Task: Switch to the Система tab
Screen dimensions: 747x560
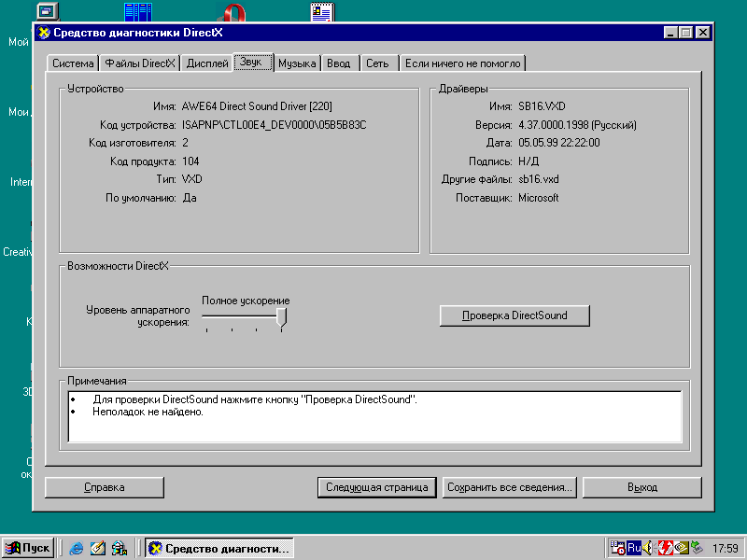Action: pyautogui.click(x=73, y=63)
